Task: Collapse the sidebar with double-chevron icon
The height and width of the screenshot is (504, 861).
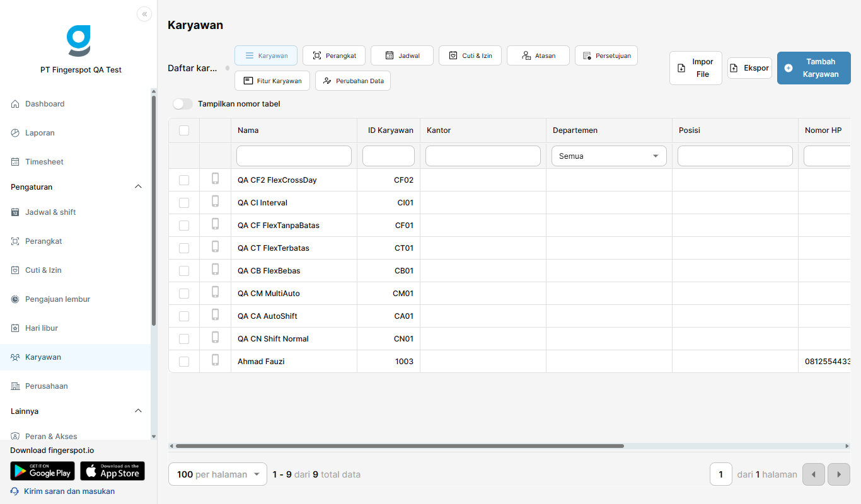Action: pos(144,14)
